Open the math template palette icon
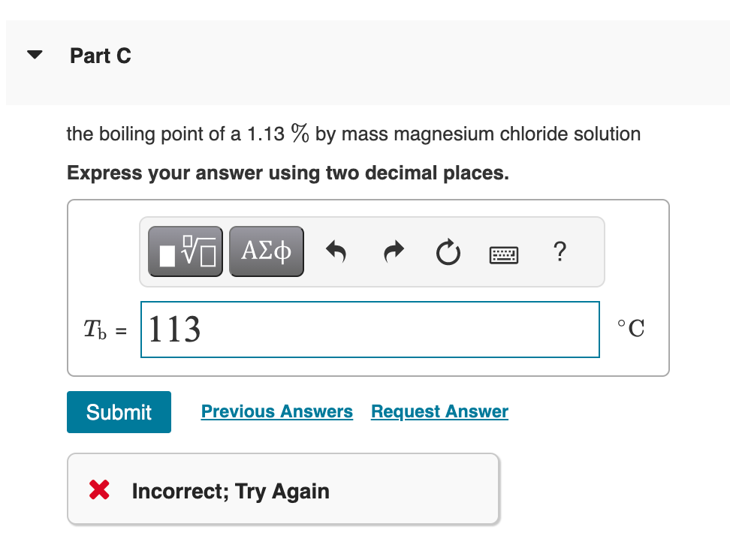The image size is (730, 560). tap(185, 251)
